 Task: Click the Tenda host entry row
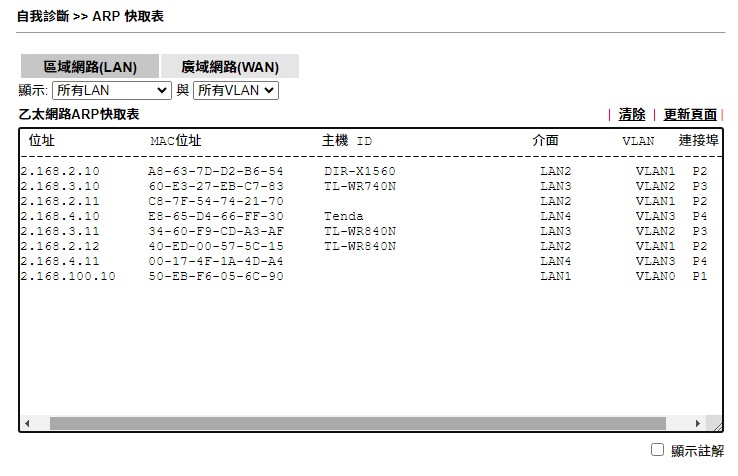pos(344,216)
